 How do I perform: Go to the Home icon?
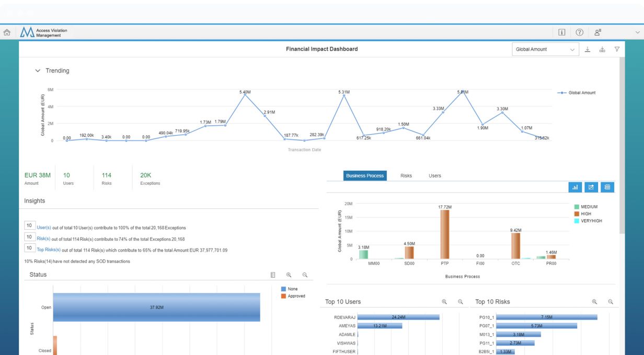pos(7,32)
